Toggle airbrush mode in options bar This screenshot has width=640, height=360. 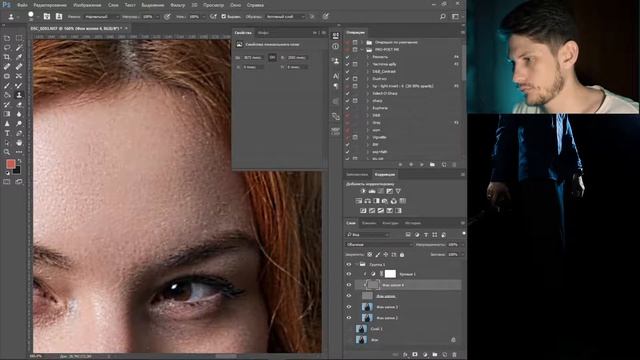[x=213, y=17]
